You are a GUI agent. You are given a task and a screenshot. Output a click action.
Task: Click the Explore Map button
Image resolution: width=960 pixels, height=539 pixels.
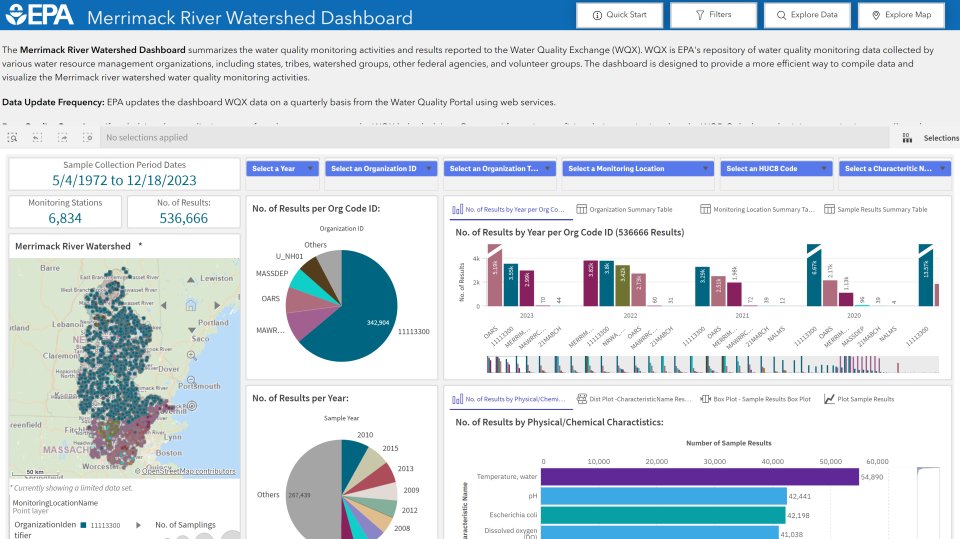901,16
